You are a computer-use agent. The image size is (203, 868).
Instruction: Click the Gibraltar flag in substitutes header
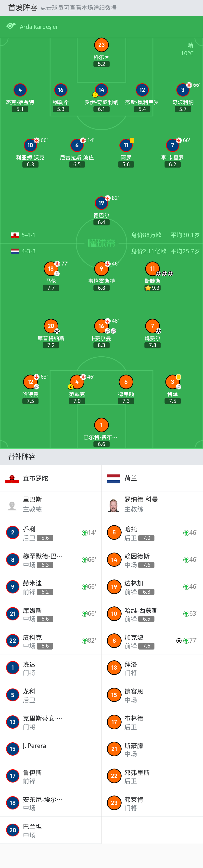point(12,479)
